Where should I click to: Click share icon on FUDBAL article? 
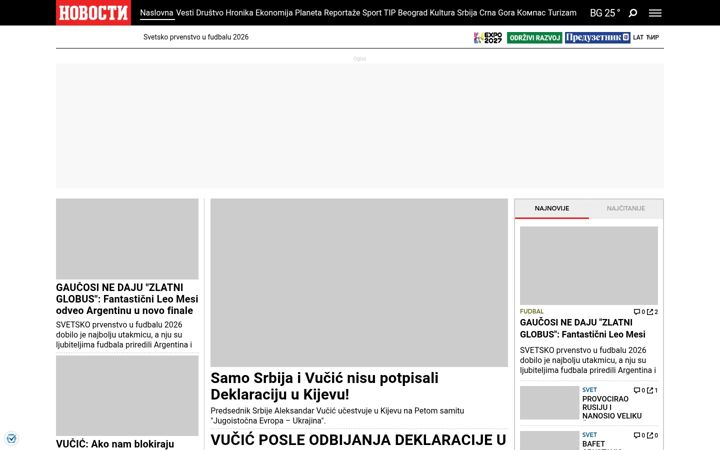pyautogui.click(x=652, y=312)
